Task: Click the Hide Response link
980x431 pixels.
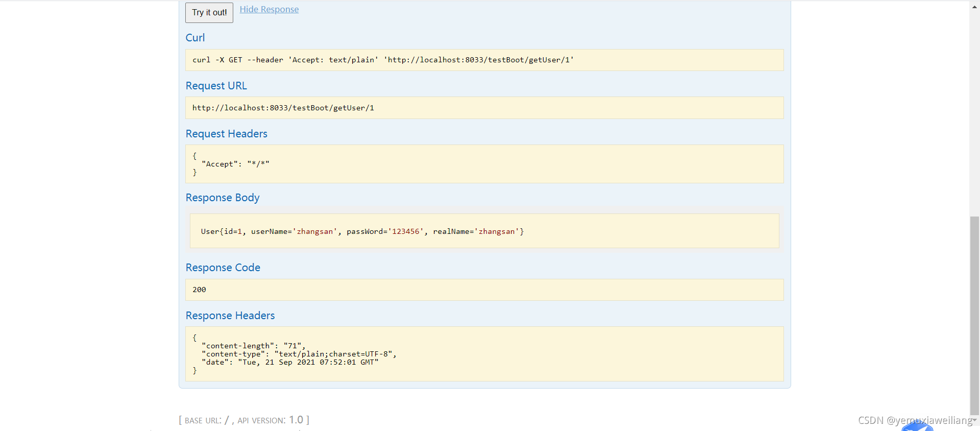Action: pos(269,9)
